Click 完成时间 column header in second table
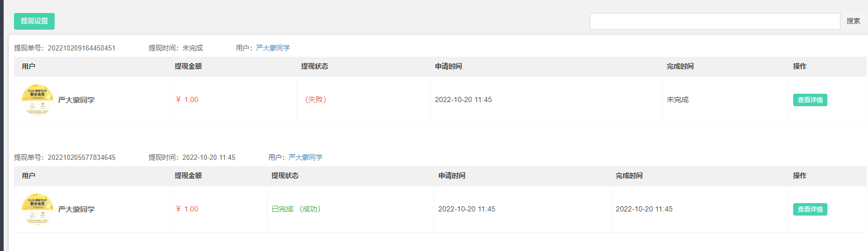The image size is (868, 251). pyautogui.click(x=629, y=175)
